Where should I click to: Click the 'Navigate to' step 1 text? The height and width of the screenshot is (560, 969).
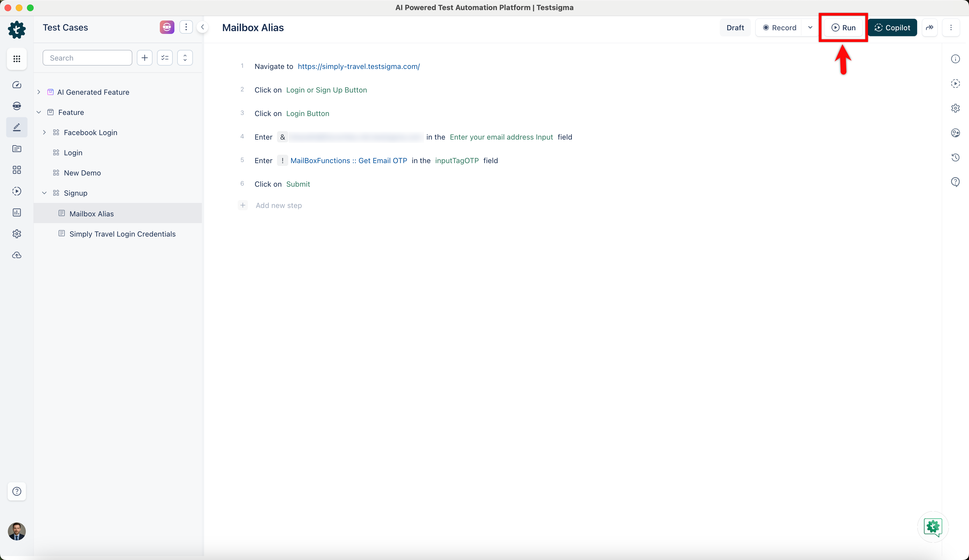(274, 66)
